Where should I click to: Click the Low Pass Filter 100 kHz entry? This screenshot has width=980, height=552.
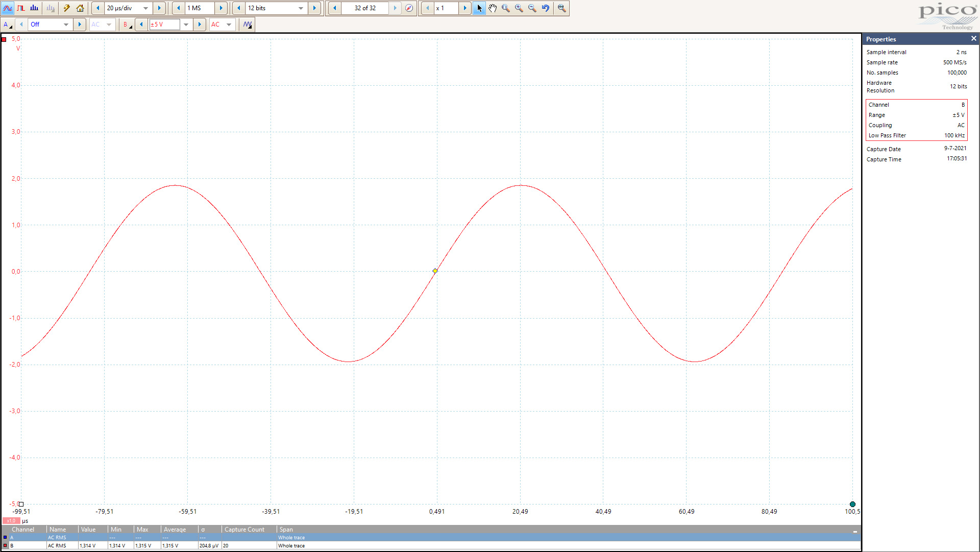coord(916,136)
